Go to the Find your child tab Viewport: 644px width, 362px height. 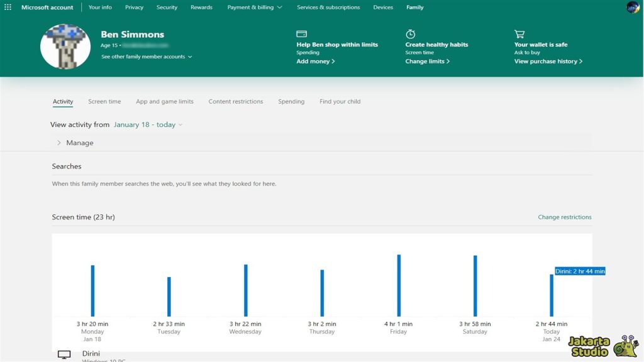click(340, 101)
